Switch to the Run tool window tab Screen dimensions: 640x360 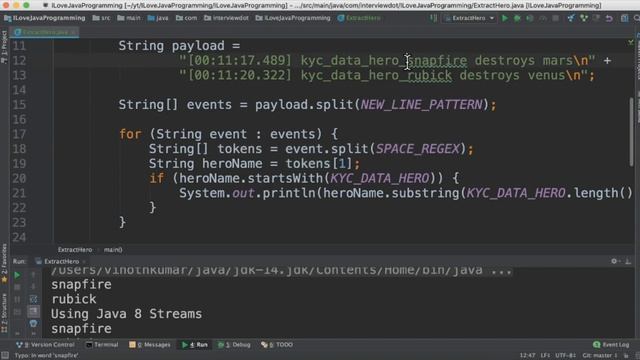point(195,345)
